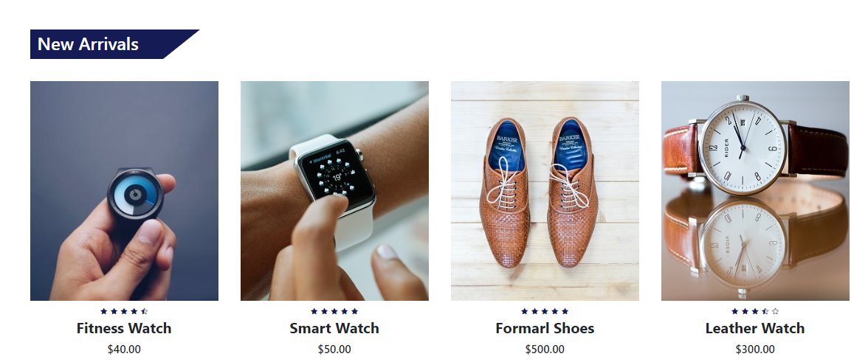Click the first star under Smart Watch
The image size is (868, 362).
[x=314, y=311]
